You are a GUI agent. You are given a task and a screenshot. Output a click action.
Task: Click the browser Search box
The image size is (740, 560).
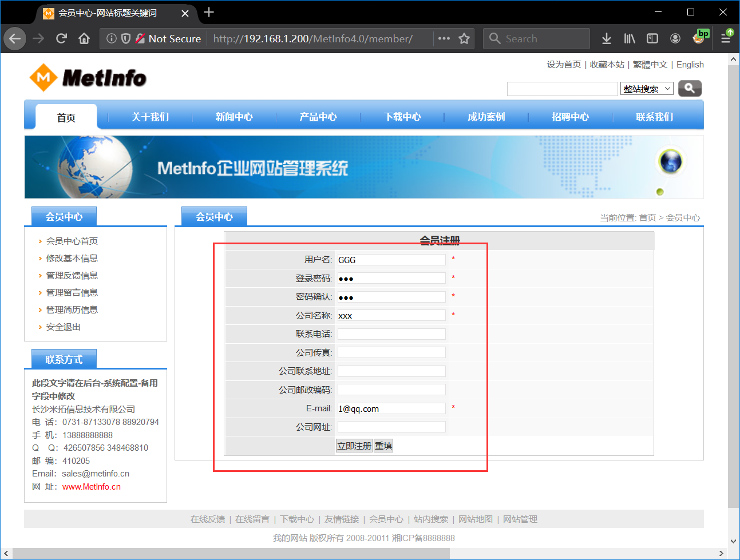tap(536, 39)
